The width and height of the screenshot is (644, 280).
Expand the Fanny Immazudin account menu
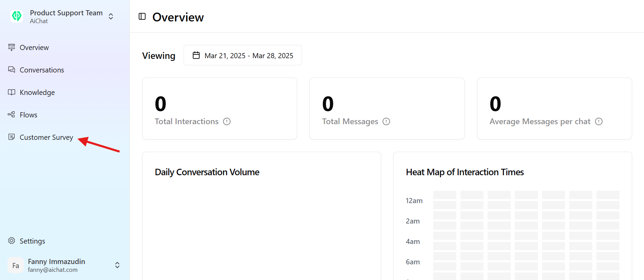pyautogui.click(x=117, y=265)
